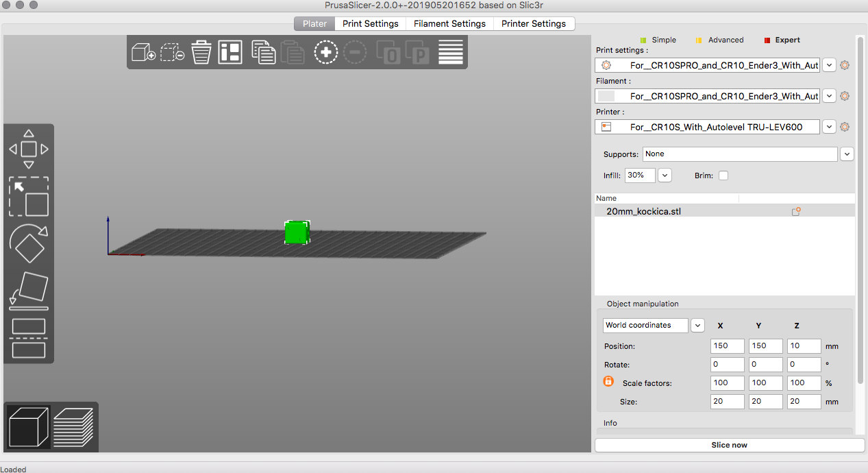Viewport: 868px width, 473px height.
Task: Click the Paste toolbar icon
Action: [293, 53]
